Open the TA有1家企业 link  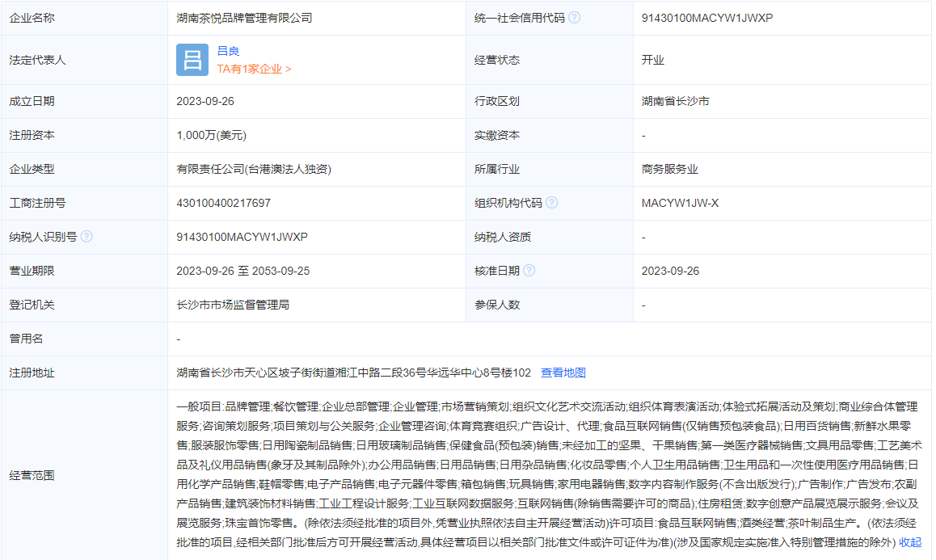pyautogui.click(x=254, y=69)
